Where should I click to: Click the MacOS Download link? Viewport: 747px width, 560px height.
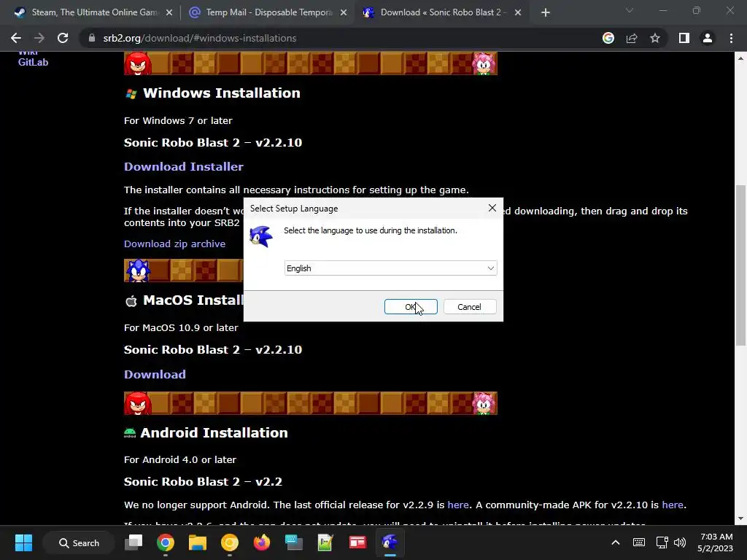click(155, 374)
